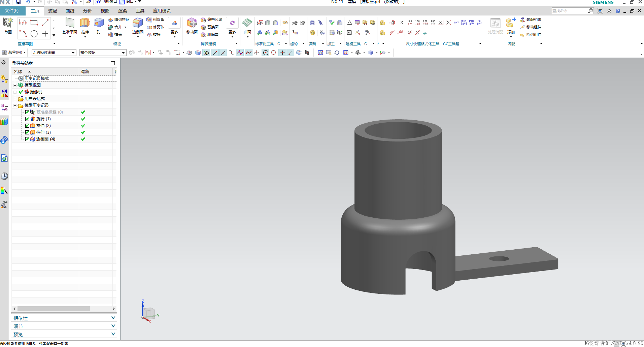Open the 合并 dropdown arrow
The height and width of the screenshot is (347, 644).
pos(126,27)
